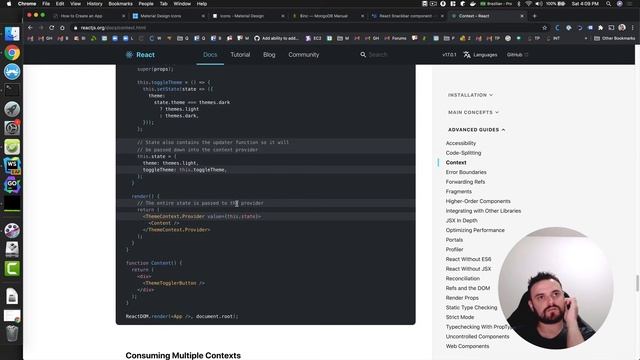Open the Chrome extensions puzzle icon
Image resolution: width=640 pixels, height=360 pixels.
(600, 28)
